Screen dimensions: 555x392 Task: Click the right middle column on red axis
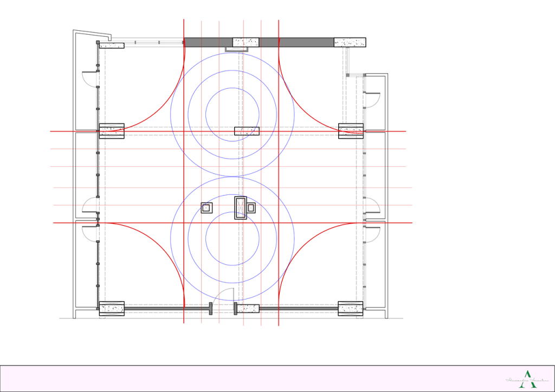pyautogui.click(x=351, y=131)
